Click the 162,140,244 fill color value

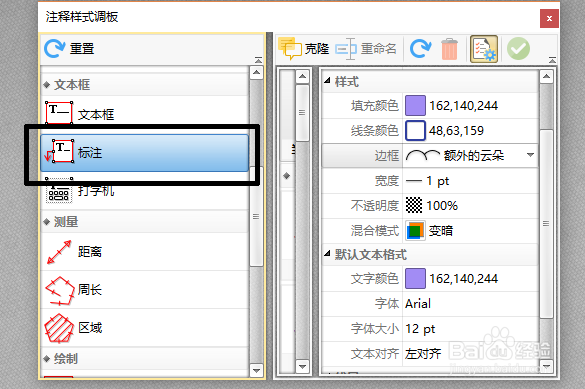[x=463, y=106]
